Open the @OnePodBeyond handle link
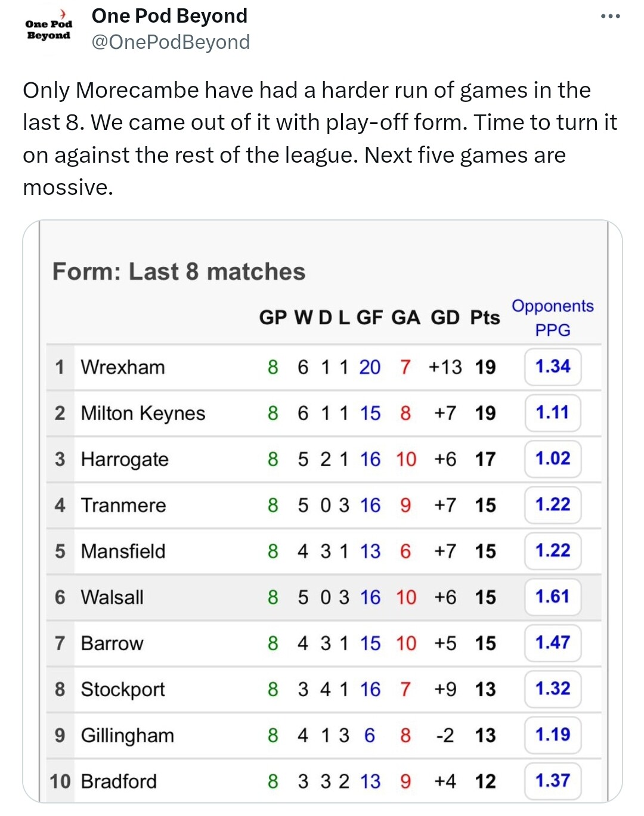Screen dimensions: 644x816 click(171, 42)
